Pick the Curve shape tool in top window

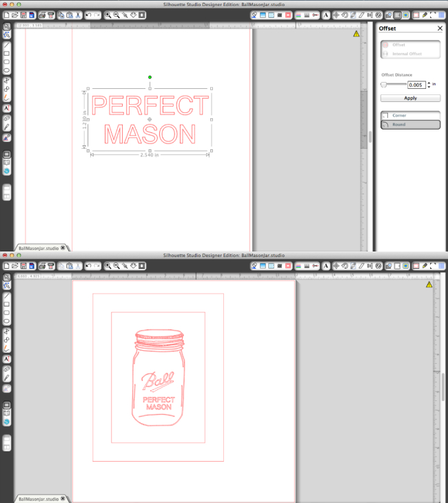click(x=6, y=89)
